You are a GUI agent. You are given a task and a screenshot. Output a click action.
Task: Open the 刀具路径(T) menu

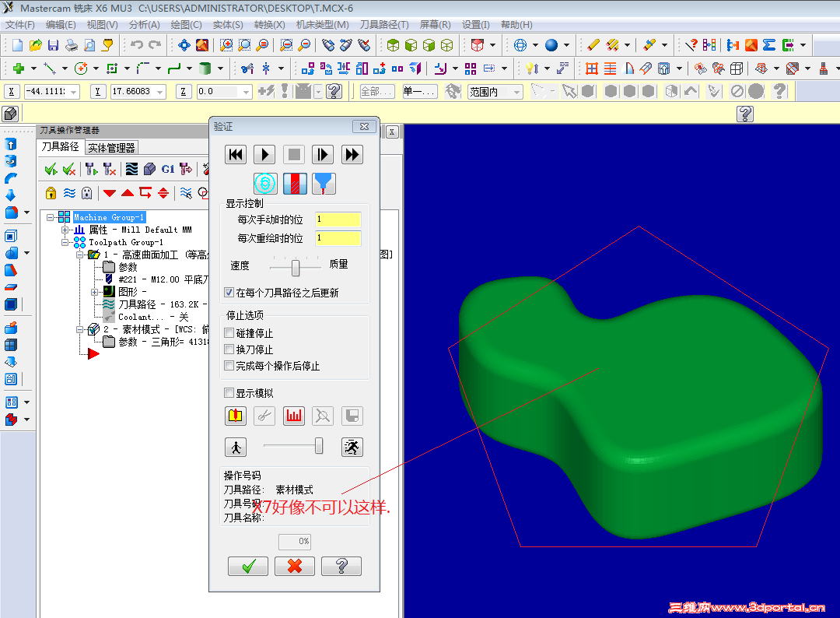(x=384, y=25)
